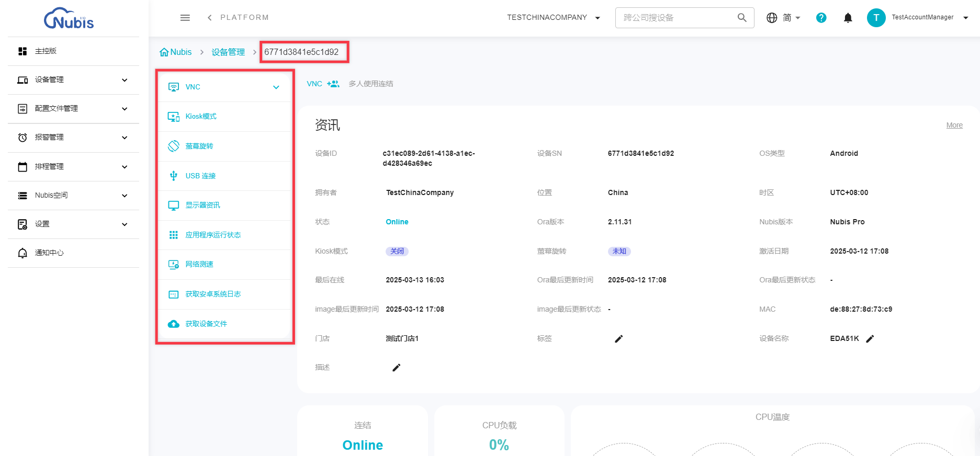Click the Online status value

point(397,222)
